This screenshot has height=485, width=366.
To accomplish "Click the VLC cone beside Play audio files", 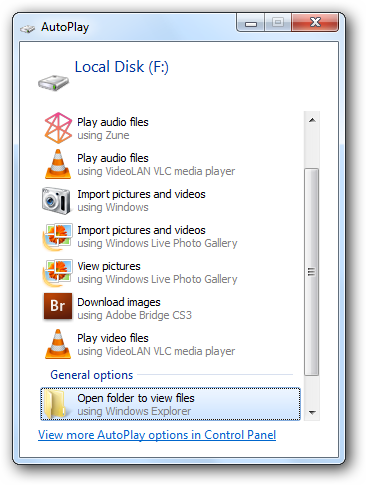I will pos(58,164).
